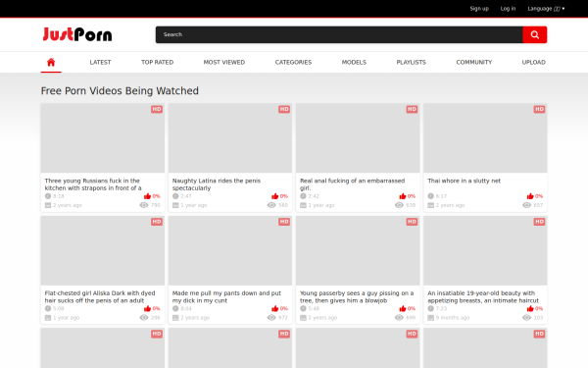Open the thumbnail of the 8:04 video
The height and width of the screenshot is (368, 588).
point(230,250)
